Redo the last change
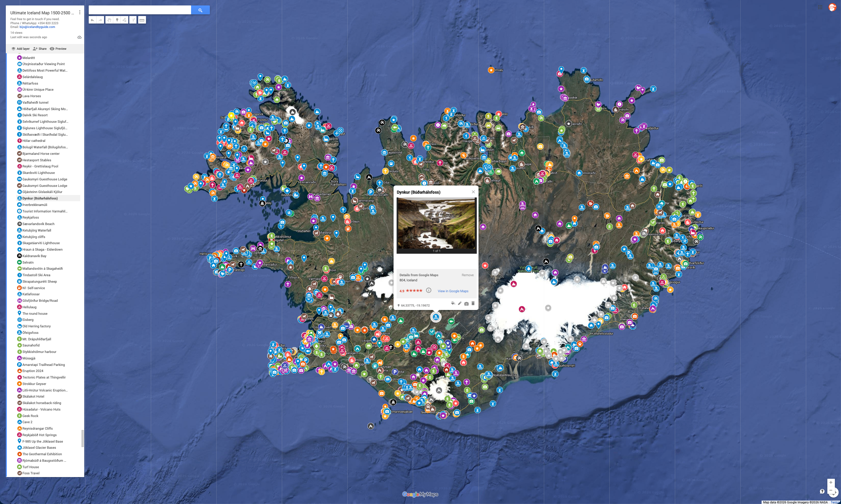This screenshot has height=504, width=841. tap(100, 20)
